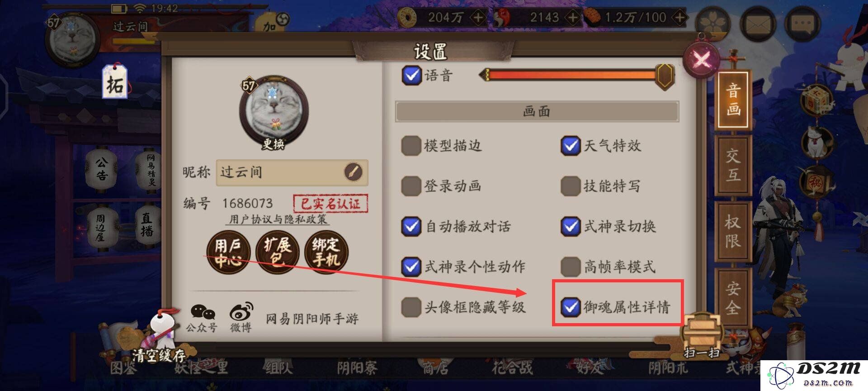
Task: Enable the 高帧率模式 checkbox
Action: click(570, 267)
